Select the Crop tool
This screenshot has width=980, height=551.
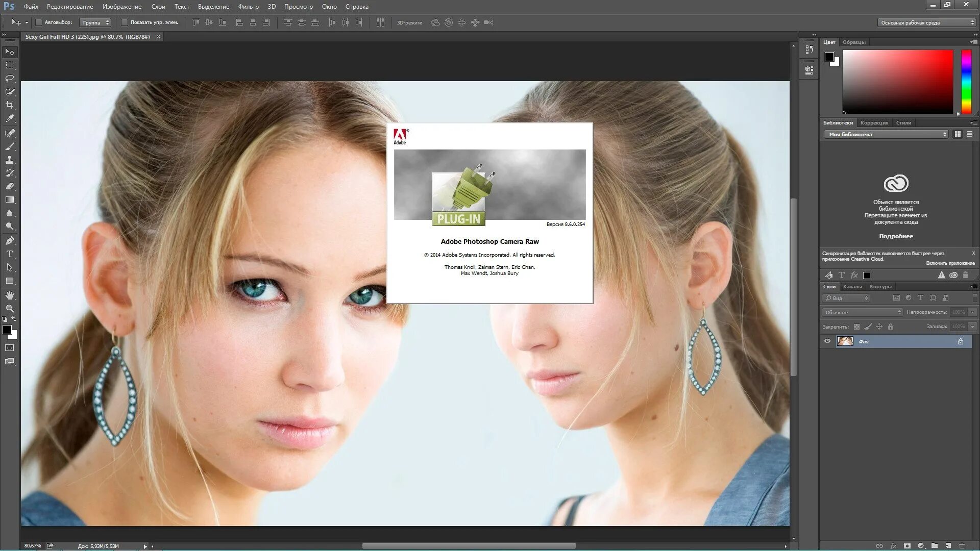click(x=10, y=105)
